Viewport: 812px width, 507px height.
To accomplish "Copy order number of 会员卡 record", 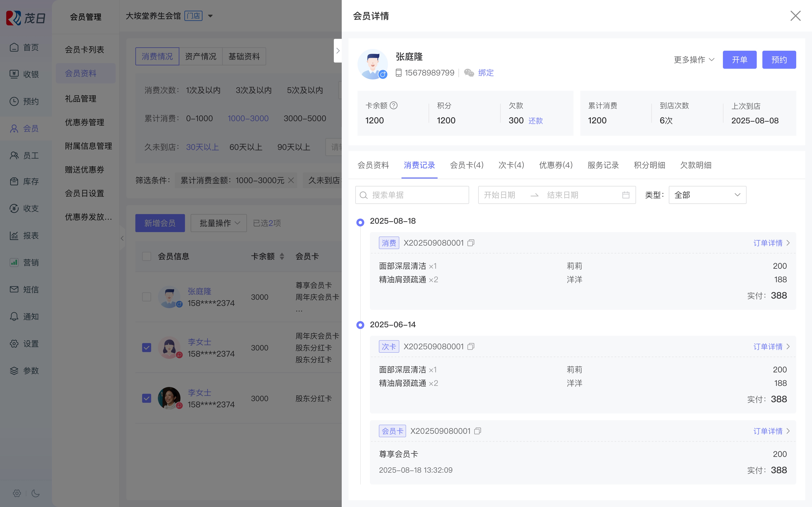I will (478, 431).
